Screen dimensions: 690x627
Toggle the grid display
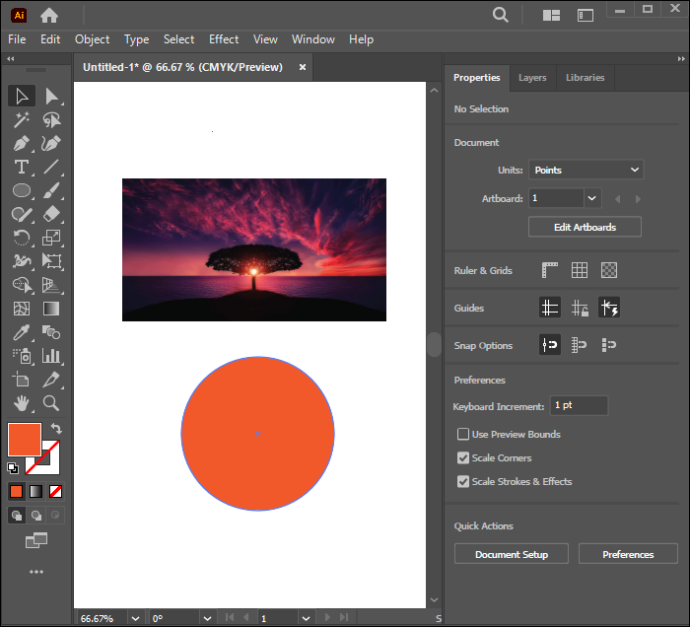tap(579, 270)
